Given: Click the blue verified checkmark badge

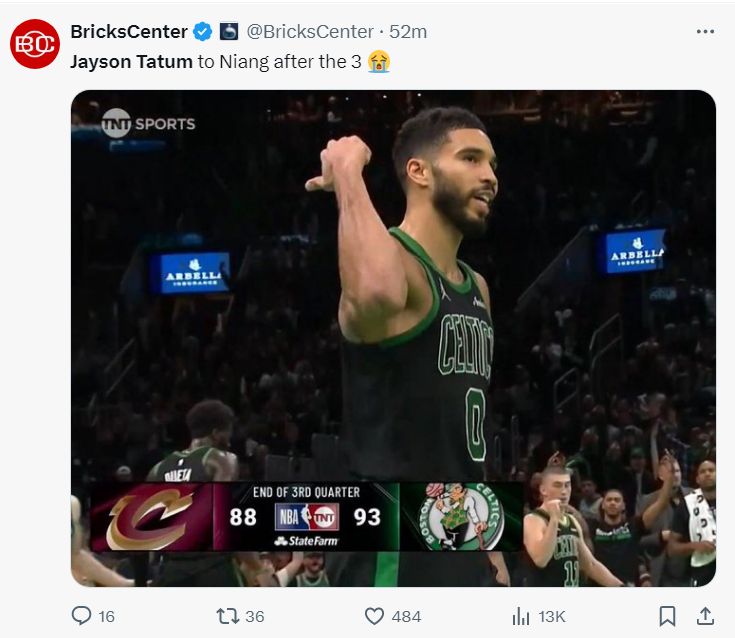Looking at the screenshot, I should click(203, 32).
